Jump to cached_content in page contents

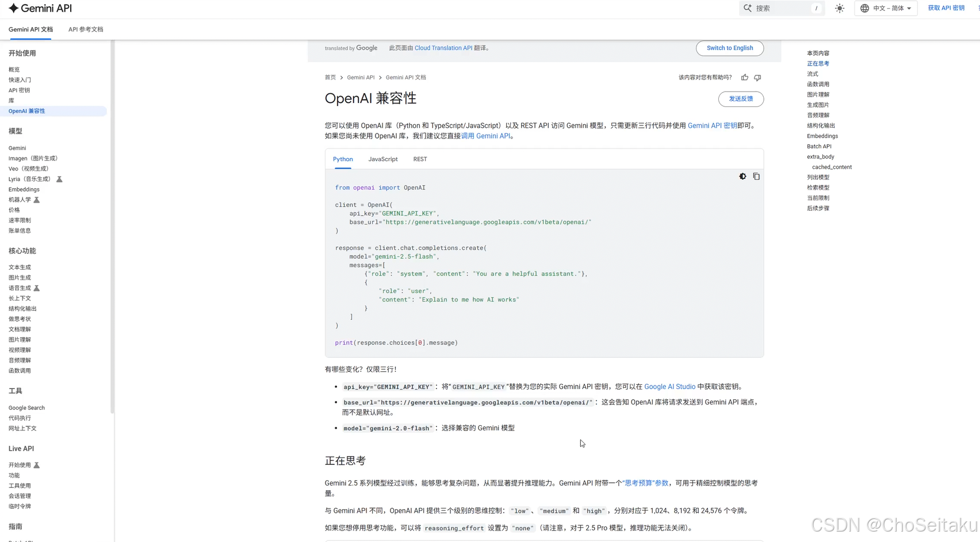[832, 167]
